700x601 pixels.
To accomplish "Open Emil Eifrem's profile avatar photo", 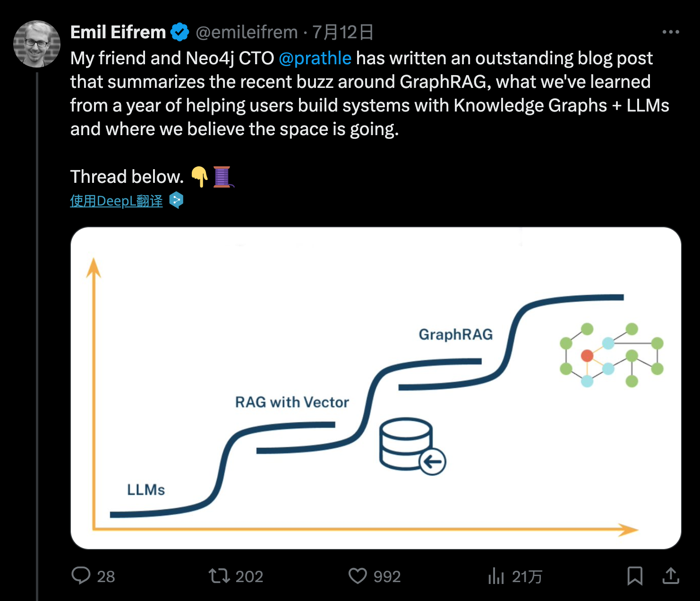I will coord(37,44).
